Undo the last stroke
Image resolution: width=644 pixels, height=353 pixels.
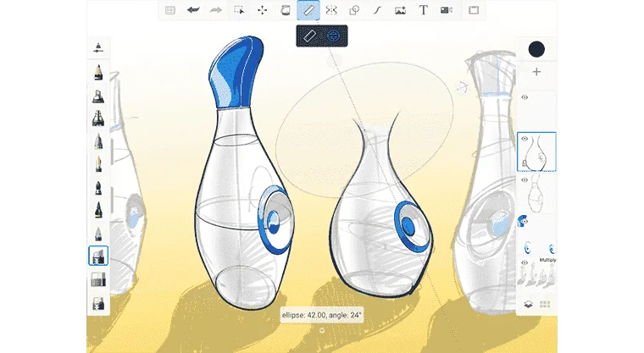pos(193,10)
